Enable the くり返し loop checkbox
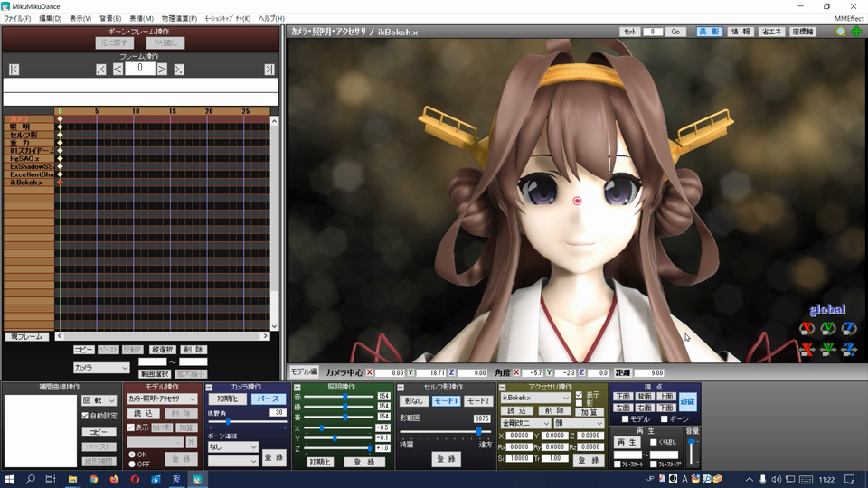 [654, 442]
